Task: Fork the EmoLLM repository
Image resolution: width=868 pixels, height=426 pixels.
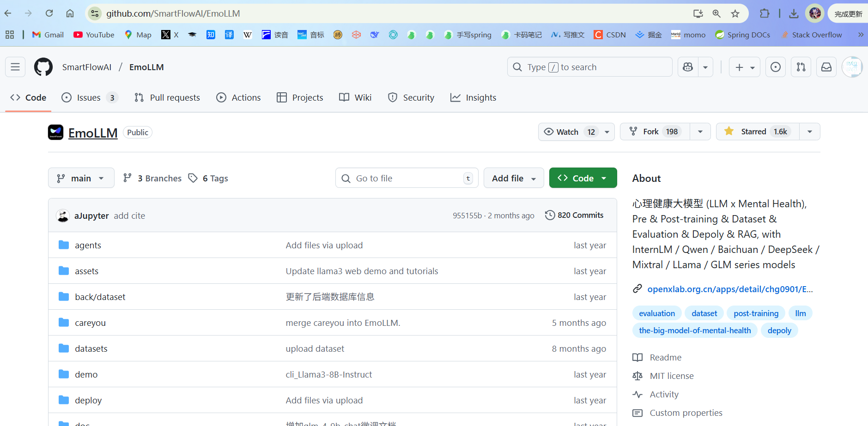Action: pos(655,132)
